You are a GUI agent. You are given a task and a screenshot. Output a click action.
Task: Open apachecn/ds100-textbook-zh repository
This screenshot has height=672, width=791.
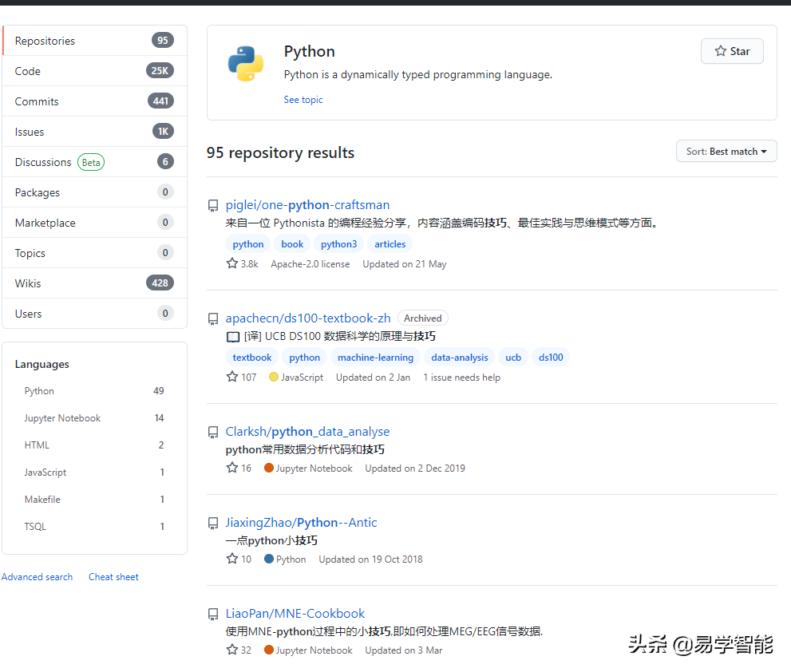tap(308, 318)
